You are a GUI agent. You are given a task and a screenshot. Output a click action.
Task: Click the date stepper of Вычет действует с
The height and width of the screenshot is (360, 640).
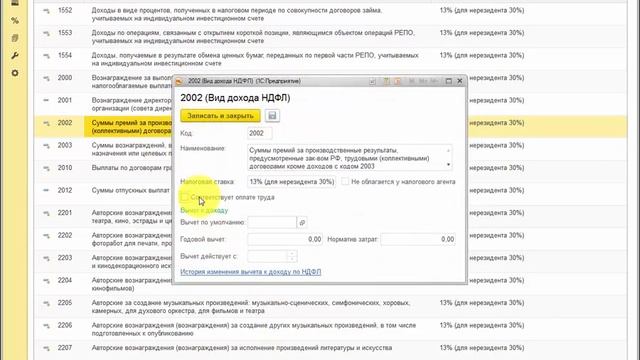tap(292, 256)
